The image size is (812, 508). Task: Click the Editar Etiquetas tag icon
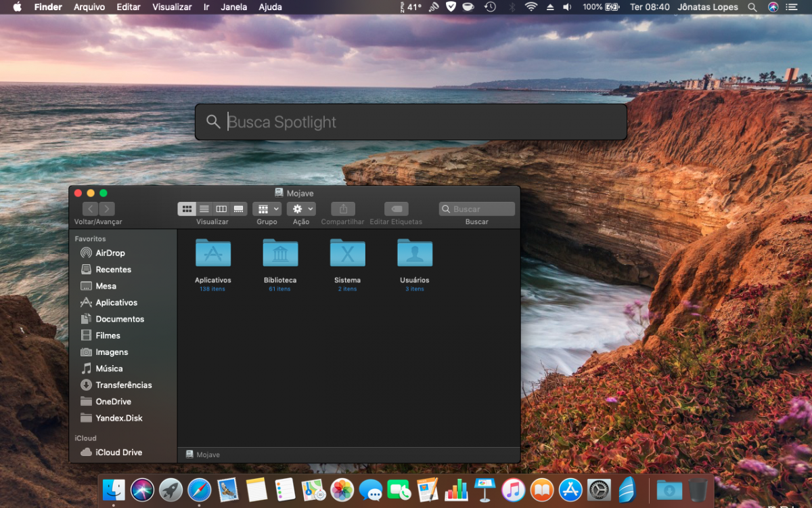397,209
